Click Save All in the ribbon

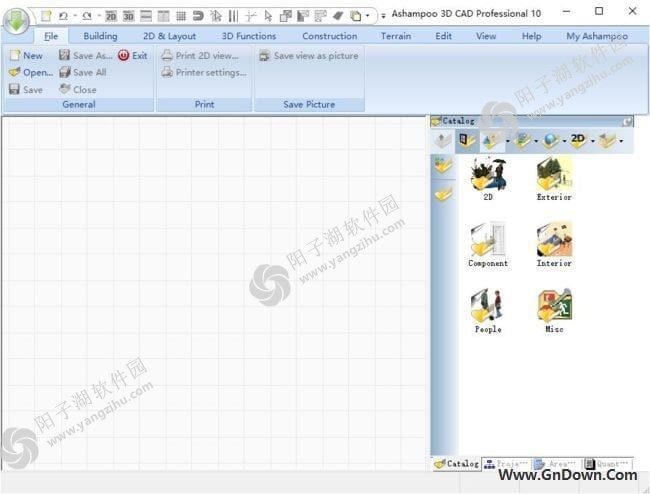tap(83, 73)
